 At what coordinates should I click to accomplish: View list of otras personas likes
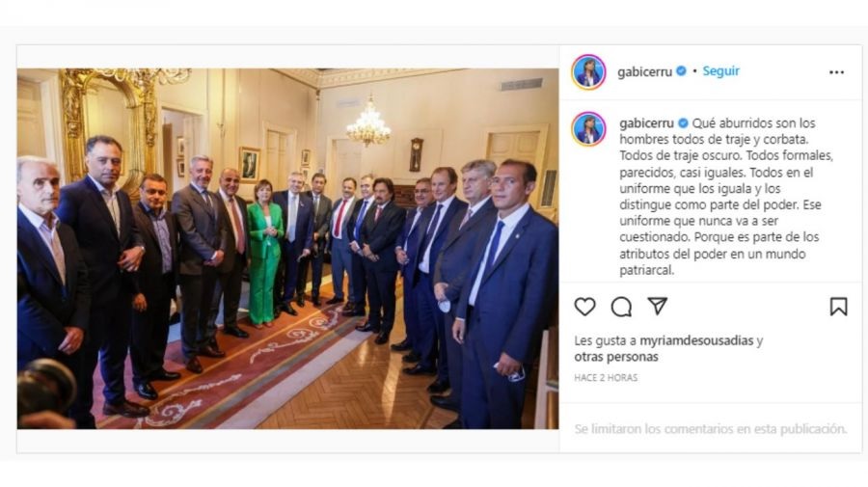(616, 357)
